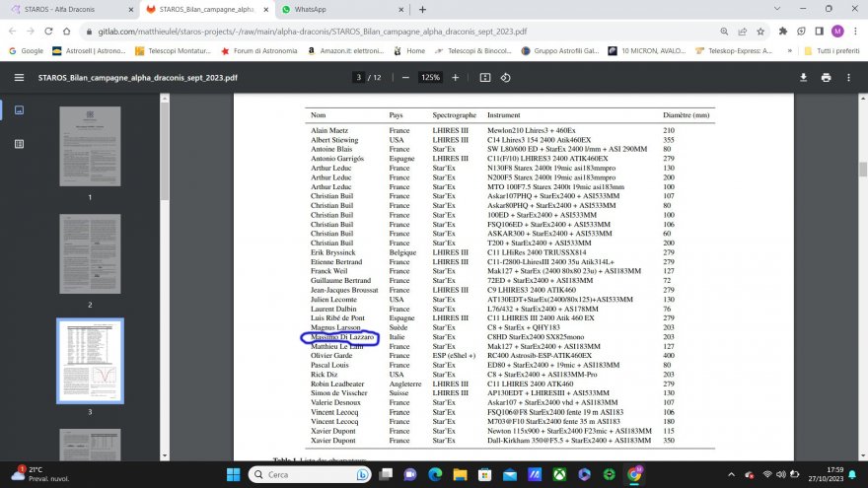Open Windows Start menu
The height and width of the screenshot is (488, 868).
pos(233,474)
